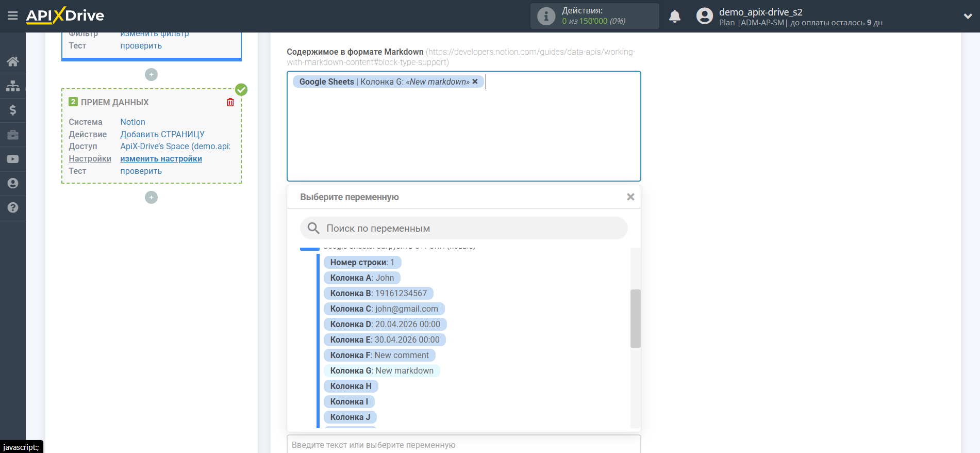
Task: Select the Колонка C email variable
Action: (x=384, y=309)
